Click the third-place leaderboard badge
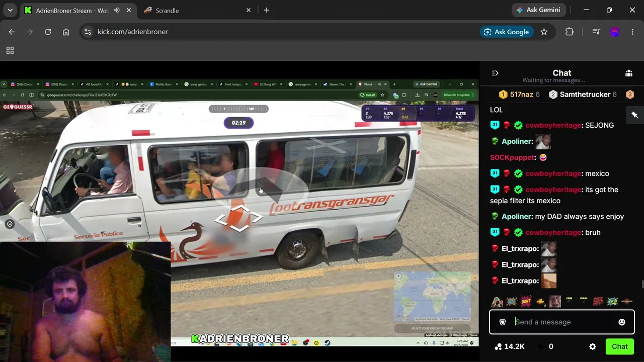This screenshot has width=644, height=362. click(629, 95)
